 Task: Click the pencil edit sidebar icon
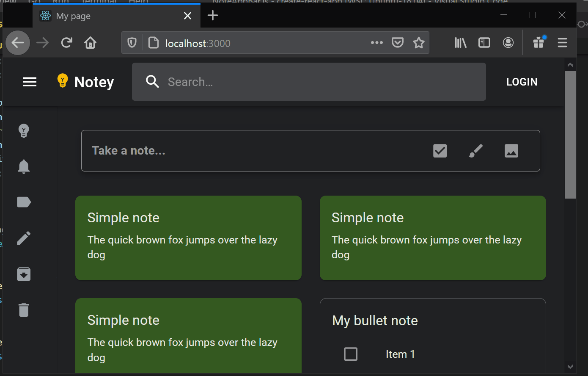[24, 238]
